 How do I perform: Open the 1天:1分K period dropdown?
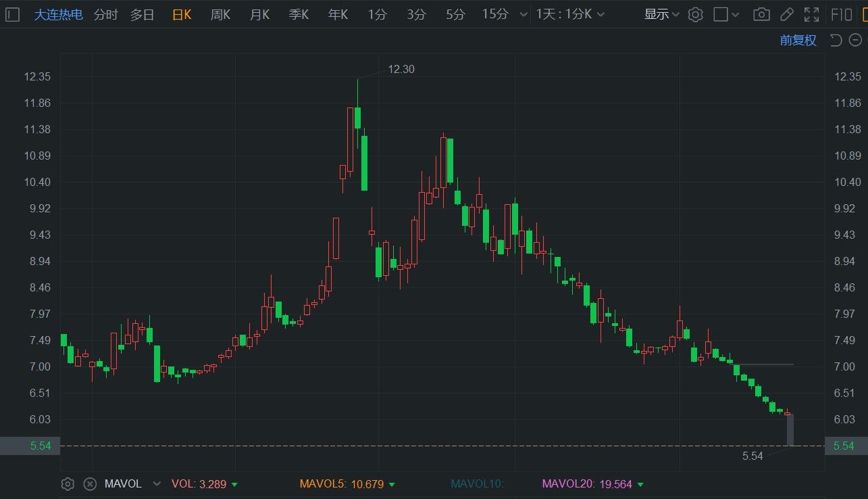570,14
